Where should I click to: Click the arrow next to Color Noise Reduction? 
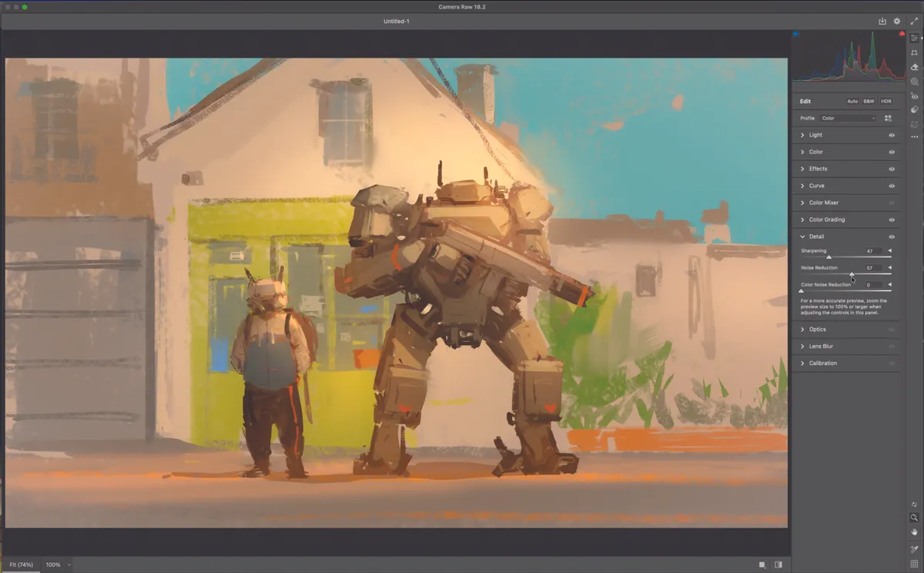point(890,284)
